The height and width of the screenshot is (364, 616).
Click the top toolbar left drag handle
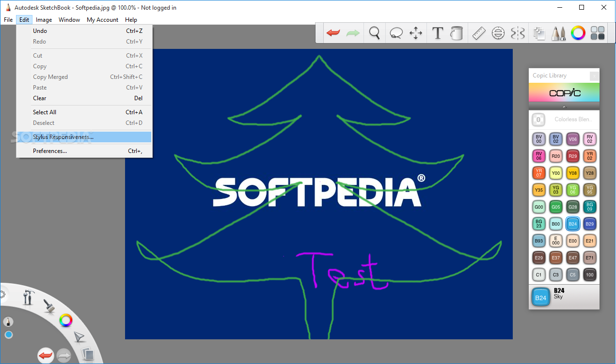319,33
